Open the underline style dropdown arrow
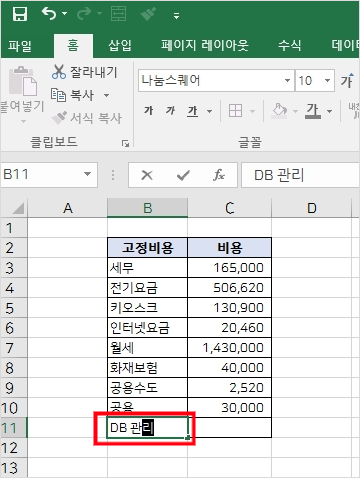Screen dimensions: 360x478 coord(210,111)
